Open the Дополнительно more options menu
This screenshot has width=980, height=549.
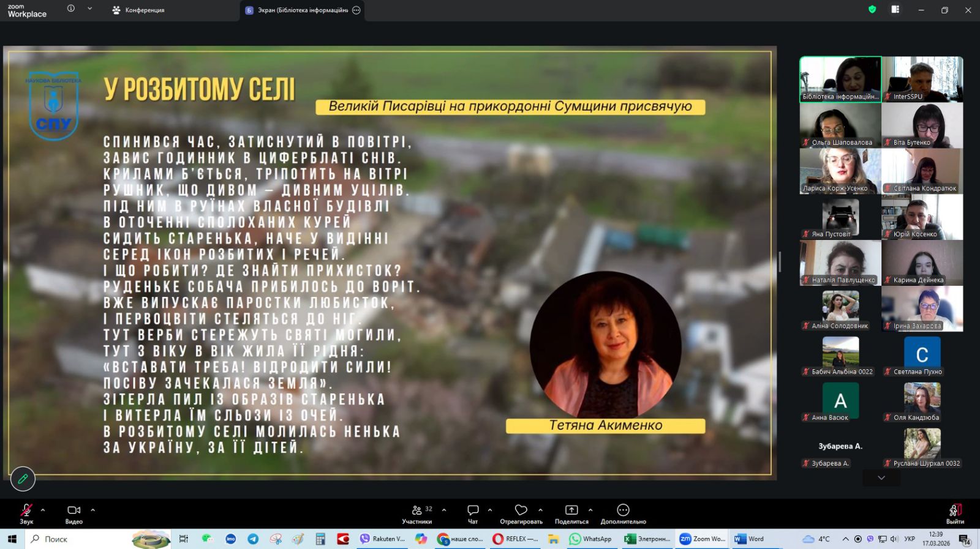[x=623, y=513]
